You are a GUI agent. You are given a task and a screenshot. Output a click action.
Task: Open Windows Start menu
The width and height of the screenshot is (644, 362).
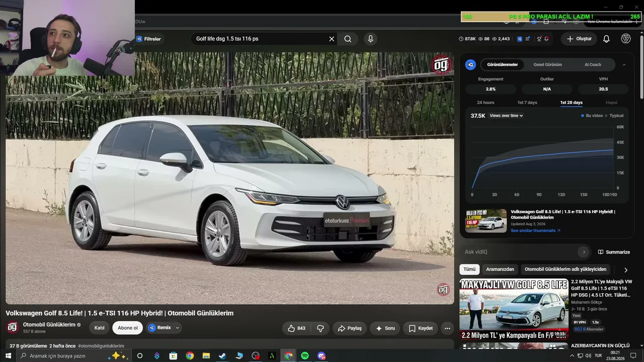tap(8, 356)
